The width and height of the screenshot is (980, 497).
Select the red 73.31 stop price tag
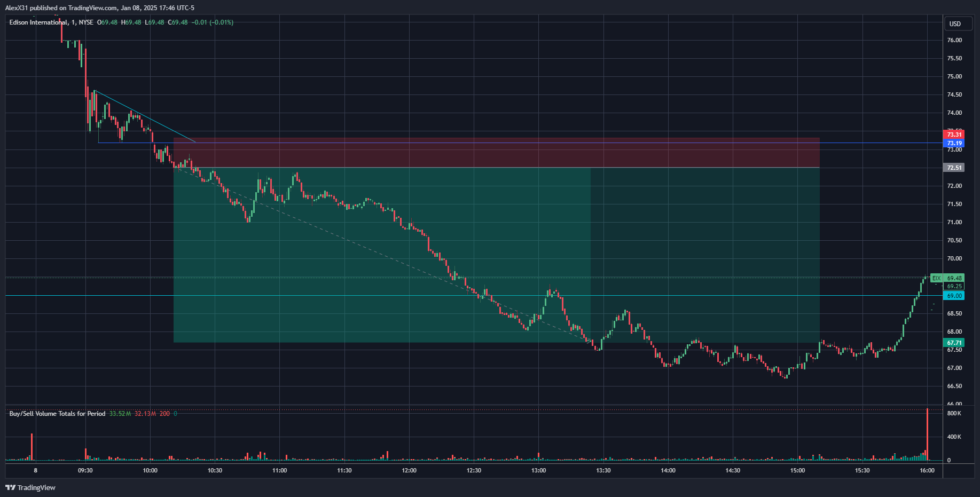(954, 135)
